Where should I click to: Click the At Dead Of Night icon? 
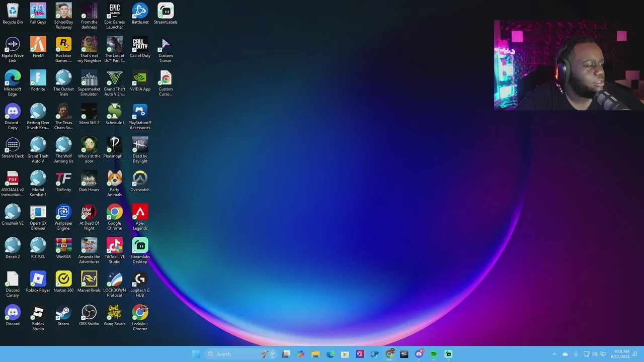89,218
